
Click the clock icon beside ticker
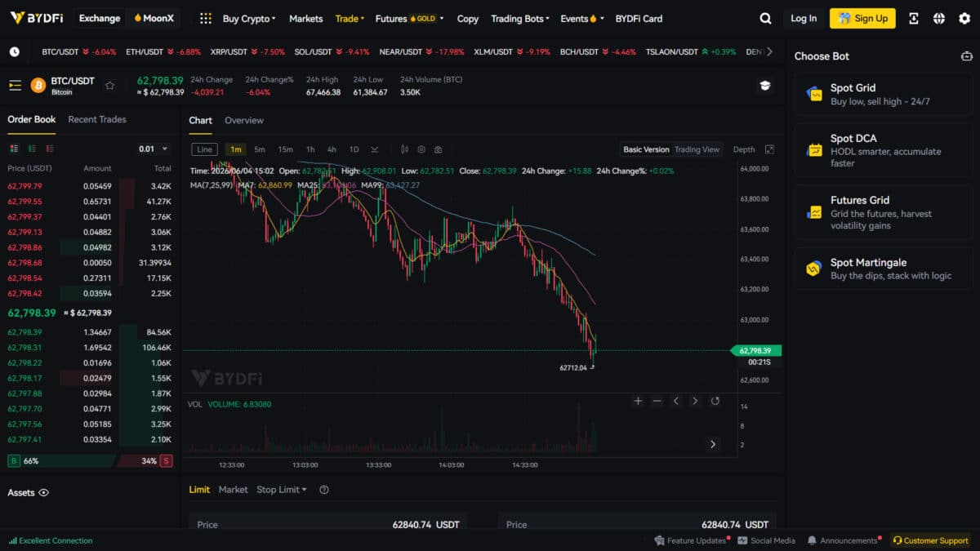[15, 51]
